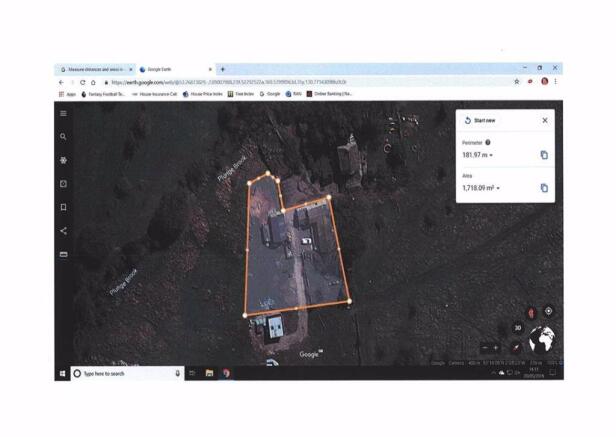Click the globe navigation thumbnail
The image size is (616, 437).
click(x=542, y=339)
